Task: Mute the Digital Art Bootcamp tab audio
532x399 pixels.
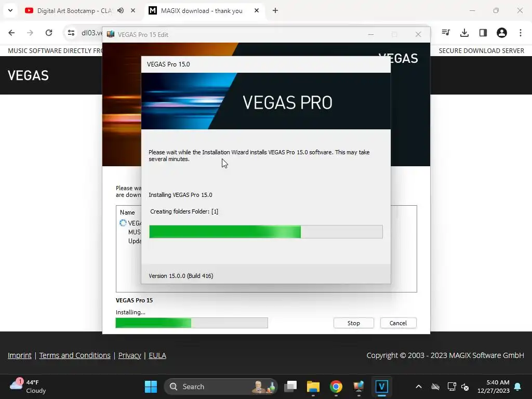Action: pyautogui.click(x=121, y=10)
